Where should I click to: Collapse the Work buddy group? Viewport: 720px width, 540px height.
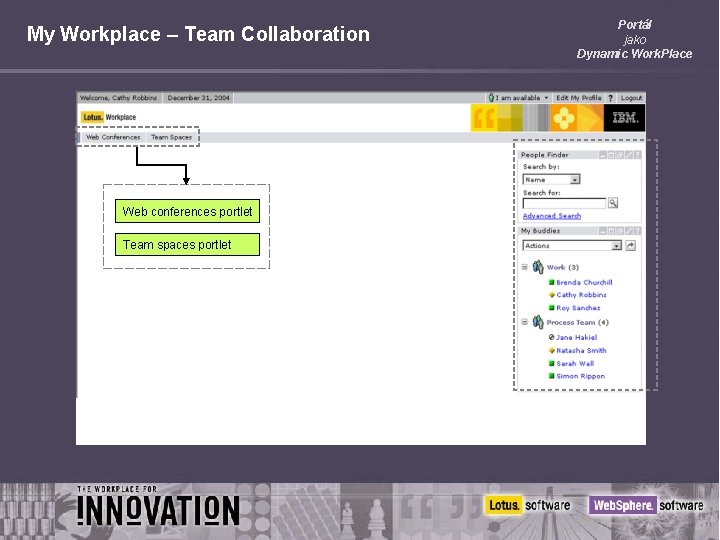[524, 267]
